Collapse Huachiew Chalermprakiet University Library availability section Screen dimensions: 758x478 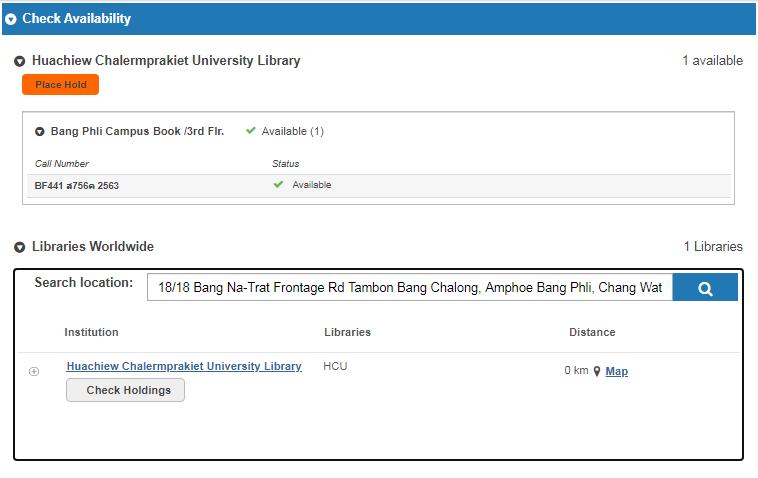pyautogui.click(x=19, y=61)
